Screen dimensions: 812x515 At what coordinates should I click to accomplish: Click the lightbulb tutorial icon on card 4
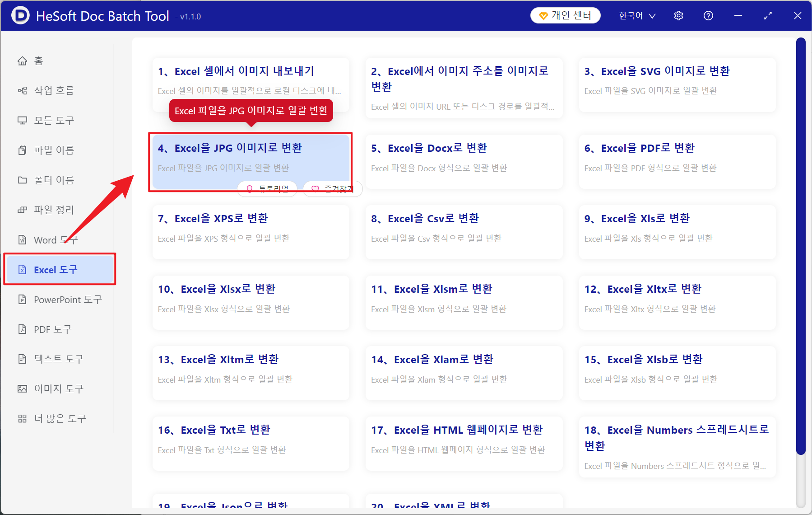(250, 189)
